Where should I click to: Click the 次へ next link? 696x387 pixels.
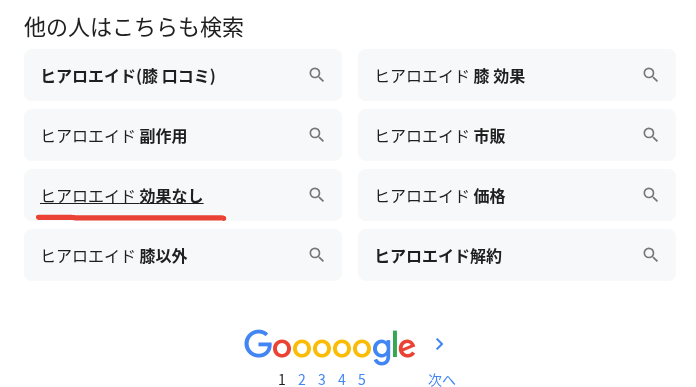tap(441, 380)
